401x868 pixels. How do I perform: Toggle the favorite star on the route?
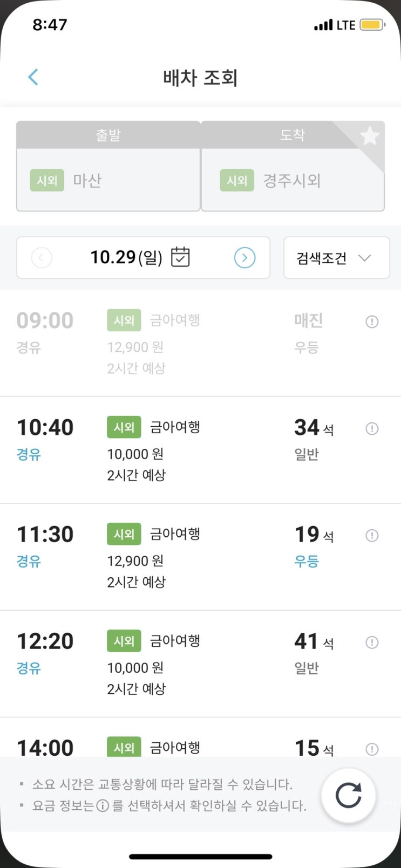pyautogui.click(x=370, y=136)
